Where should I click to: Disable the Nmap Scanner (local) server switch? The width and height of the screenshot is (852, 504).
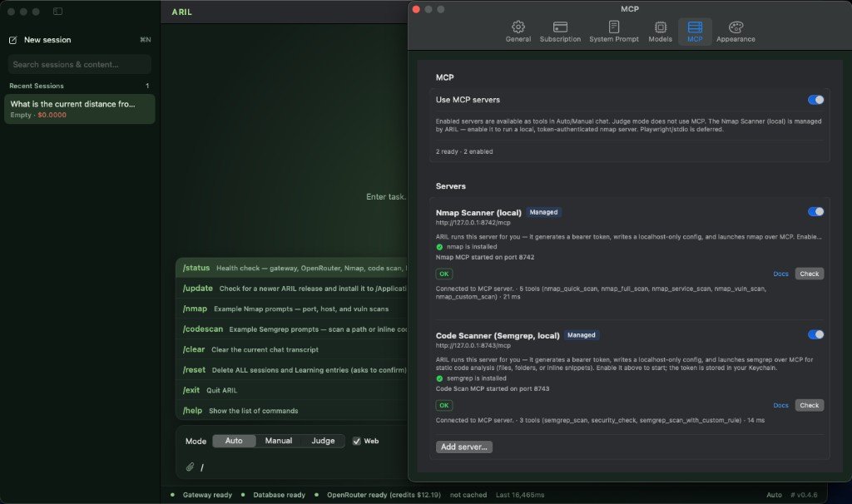(x=815, y=211)
